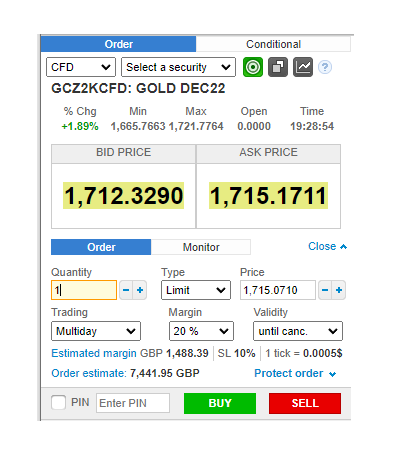Click the Enter PIN input field
This screenshot has width=407, height=458.
click(133, 403)
